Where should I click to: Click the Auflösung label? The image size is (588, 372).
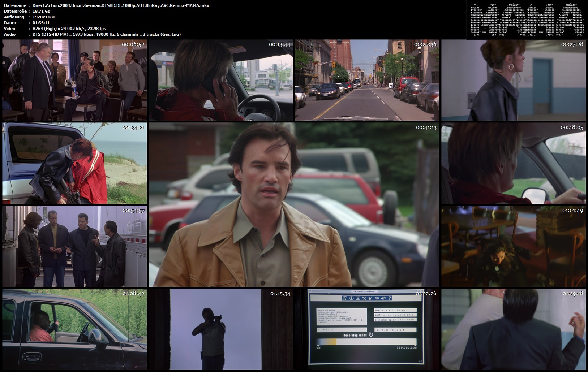[14, 17]
